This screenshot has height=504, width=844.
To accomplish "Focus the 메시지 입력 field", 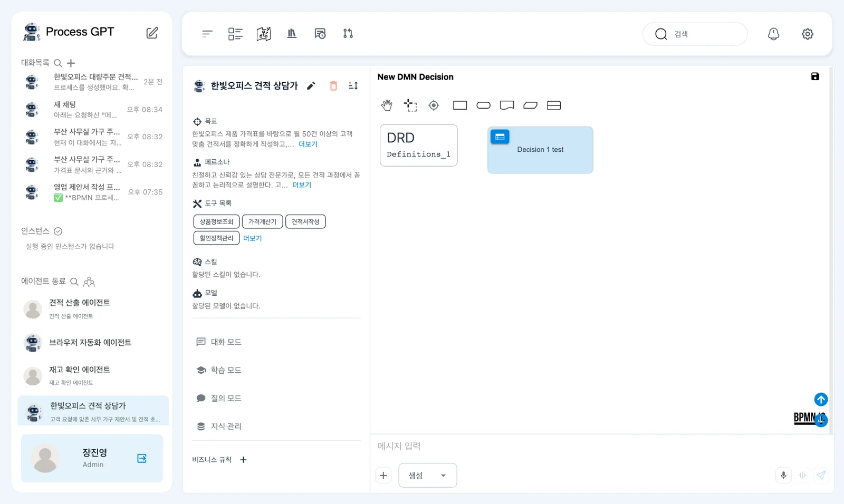I will click(x=601, y=446).
